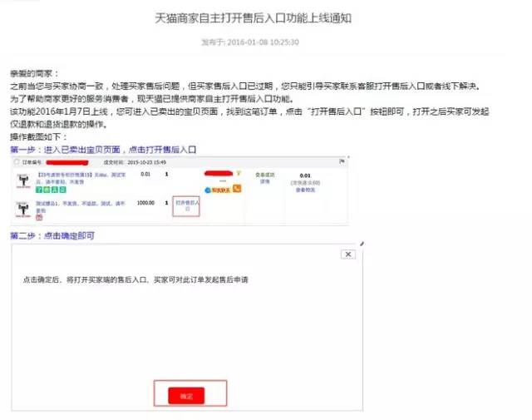Image resolution: width=532 pixels, height=420 pixels.
Task: Open the second product title link priced 1000.00
Action: 81,206
